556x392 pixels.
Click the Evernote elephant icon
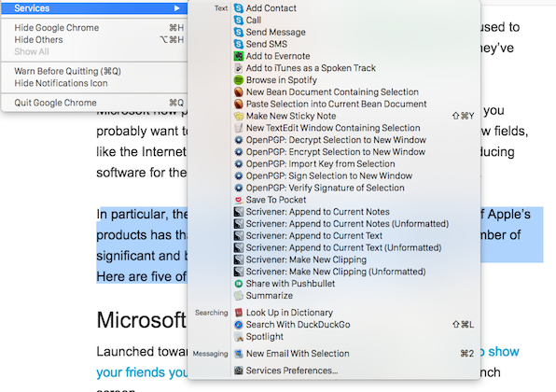(x=239, y=56)
